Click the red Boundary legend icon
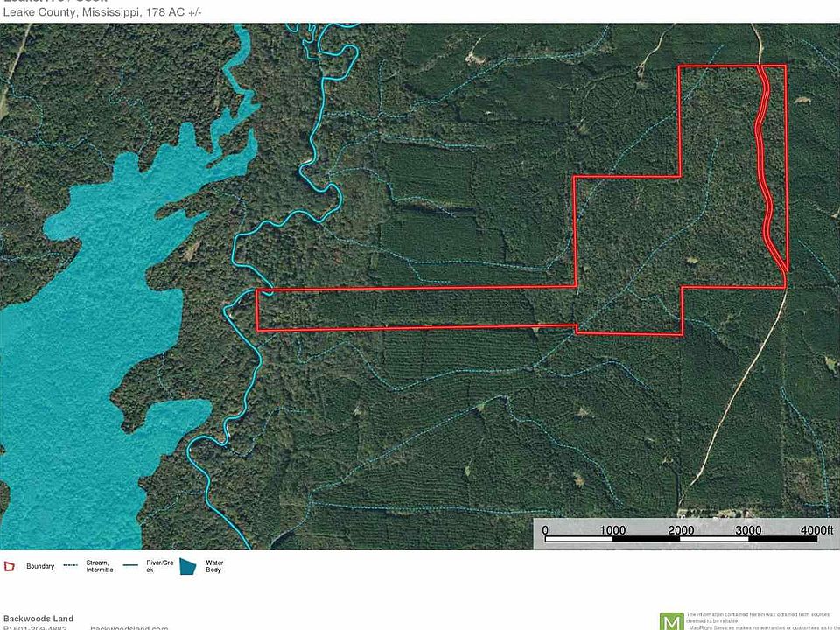The width and height of the screenshot is (840, 630). 10,566
